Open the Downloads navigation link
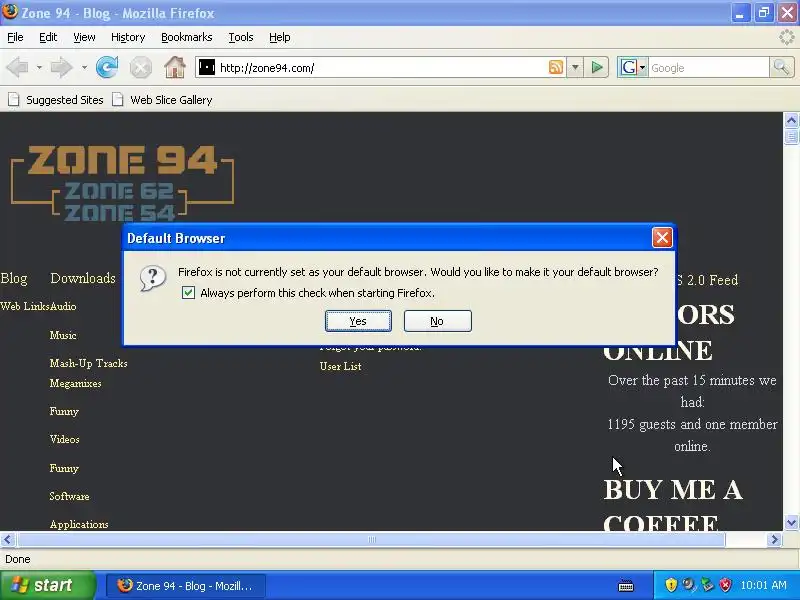 (x=83, y=278)
